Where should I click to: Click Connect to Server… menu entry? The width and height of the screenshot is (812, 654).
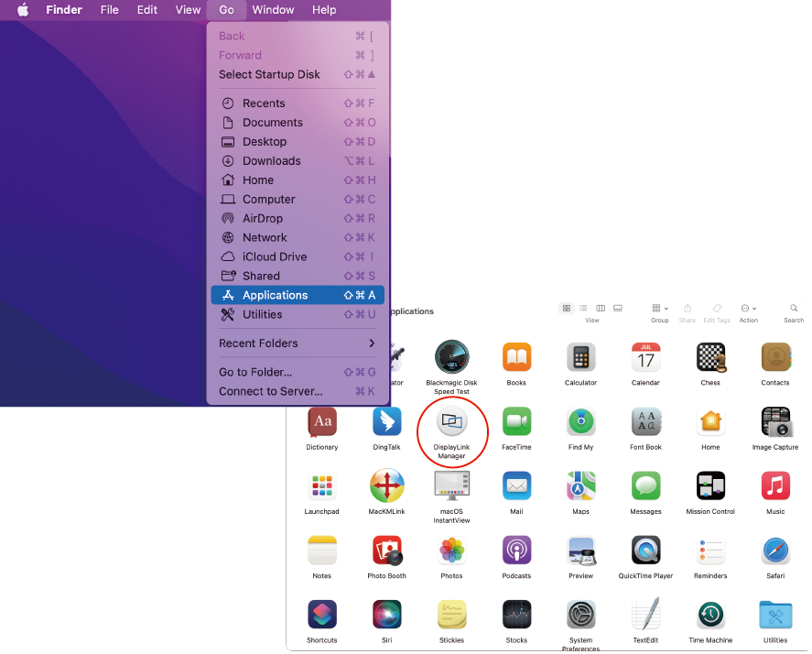[298, 391]
